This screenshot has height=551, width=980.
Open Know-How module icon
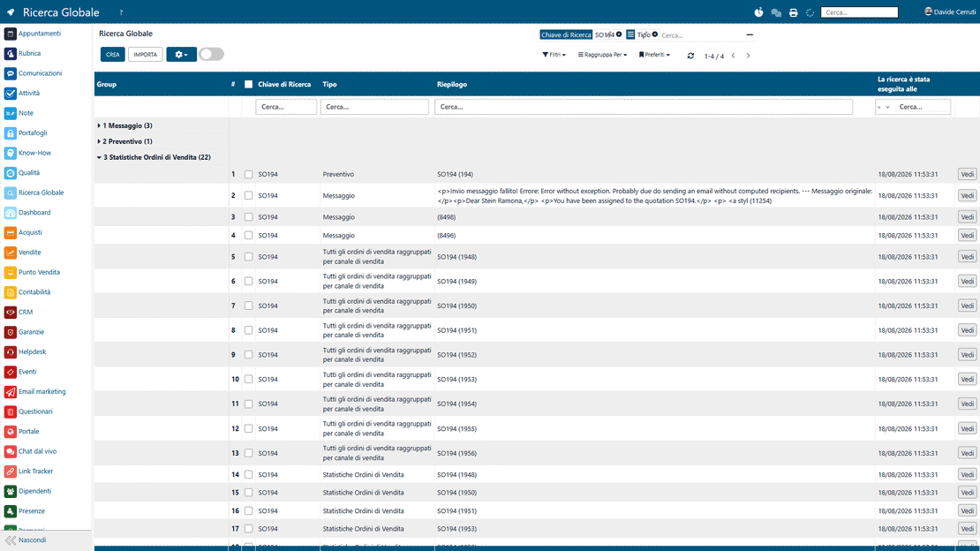click(10, 154)
